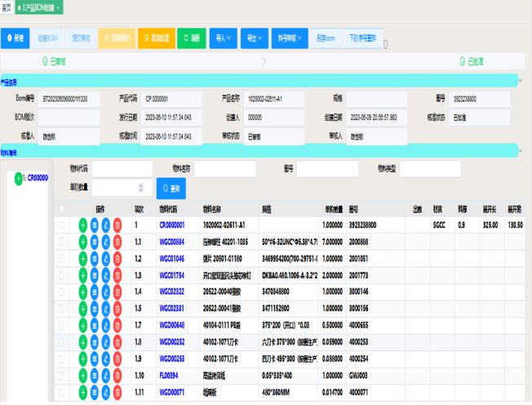Open the 导入 dropdown button
This screenshot has width=532, height=405.
223,38
